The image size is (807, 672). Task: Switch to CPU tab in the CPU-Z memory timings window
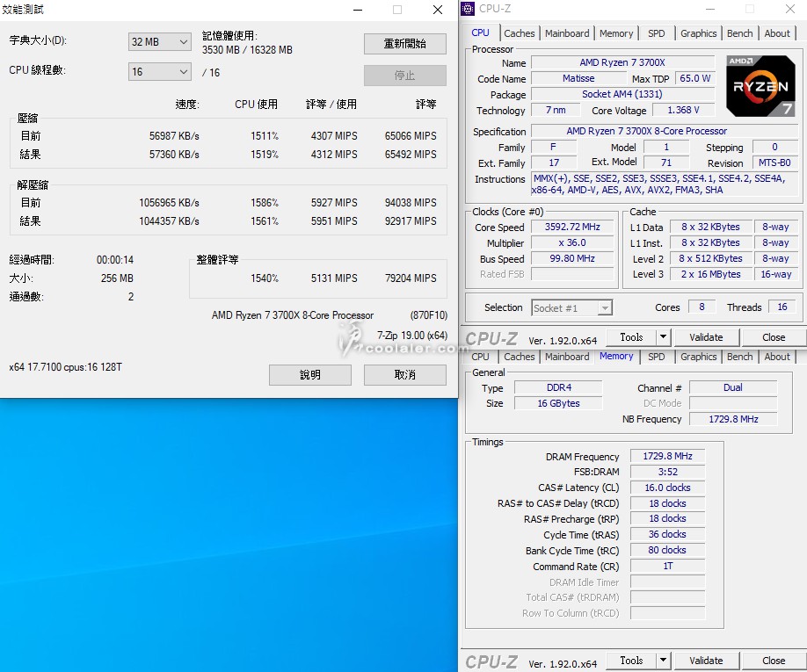click(x=480, y=357)
